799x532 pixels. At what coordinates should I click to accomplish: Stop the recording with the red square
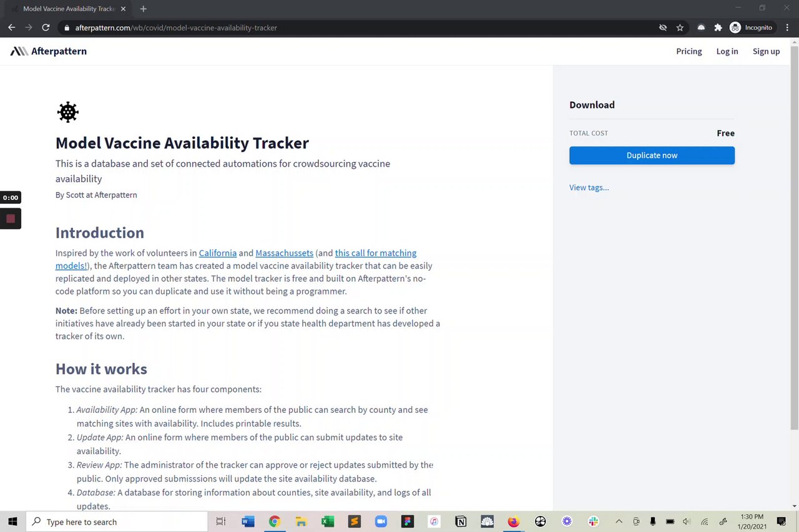coord(11,219)
